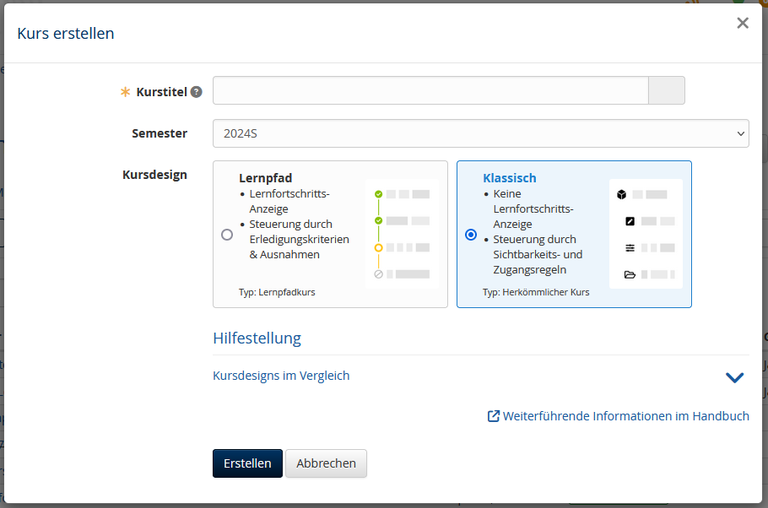This screenshot has width=768, height=508.
Task: Click the Abbrechen button
Action: pos(326,463)
